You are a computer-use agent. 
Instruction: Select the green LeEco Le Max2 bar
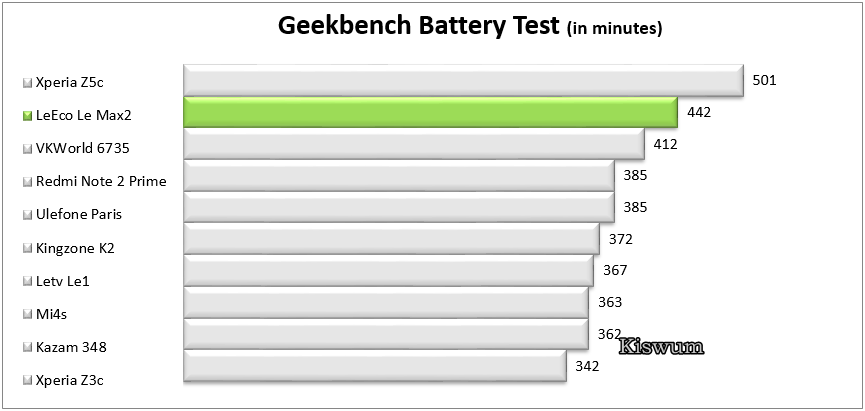430,112
